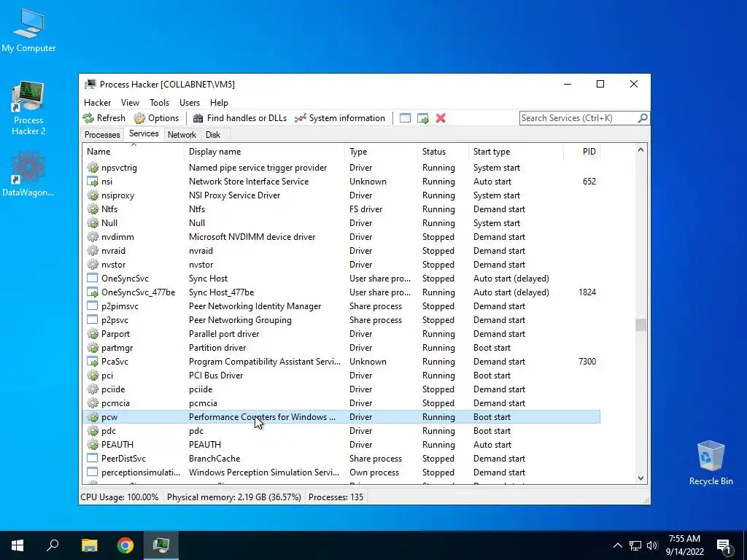747x560 pixels.
Task: Sort by Start type column header
Action: point(516,152)
